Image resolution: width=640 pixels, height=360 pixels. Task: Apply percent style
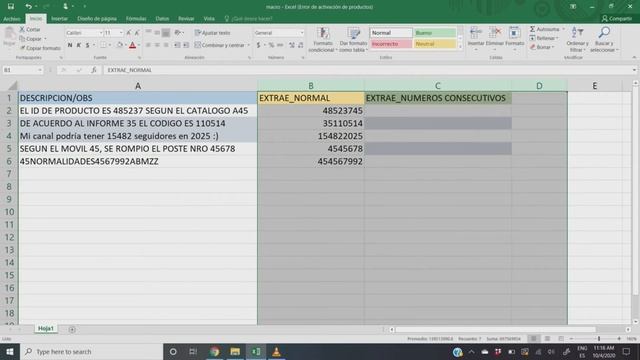[271, 45]
